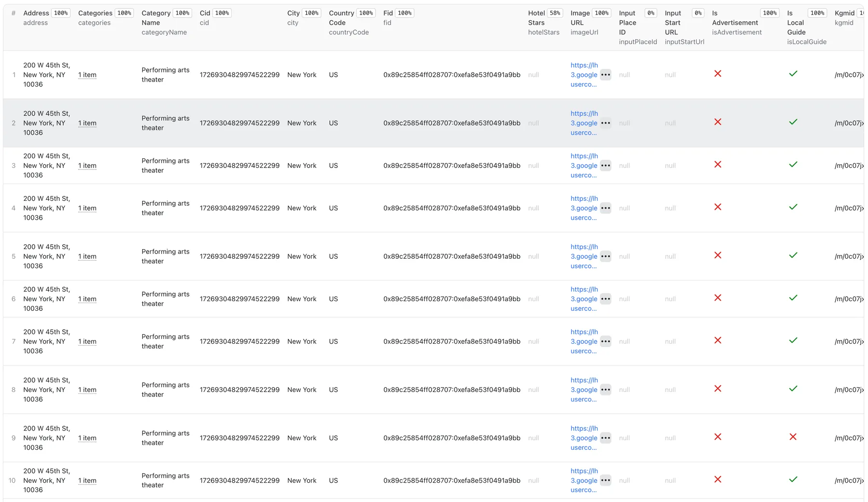Open the image URL link in row 3

click(584, 166)
